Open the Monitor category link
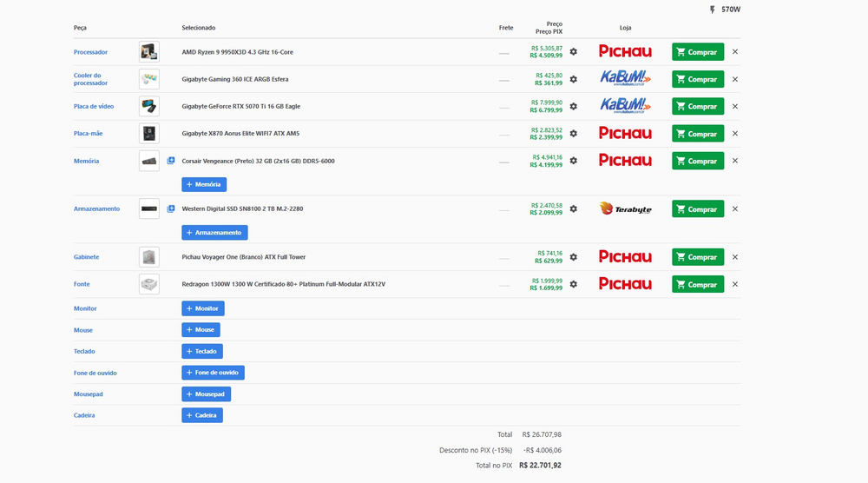 click(85, 308)
